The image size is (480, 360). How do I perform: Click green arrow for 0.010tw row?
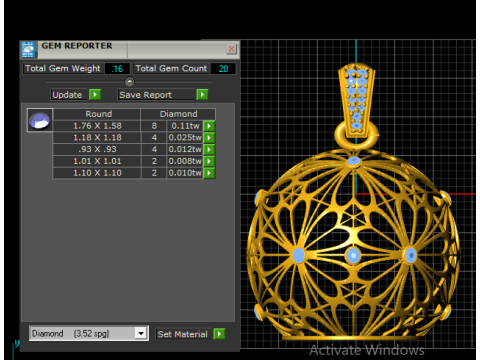click(209, 173)
